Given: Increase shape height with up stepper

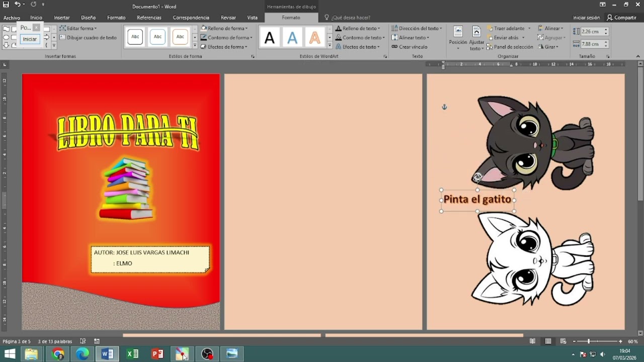Looking at the screenshot, I should (606, 29).
